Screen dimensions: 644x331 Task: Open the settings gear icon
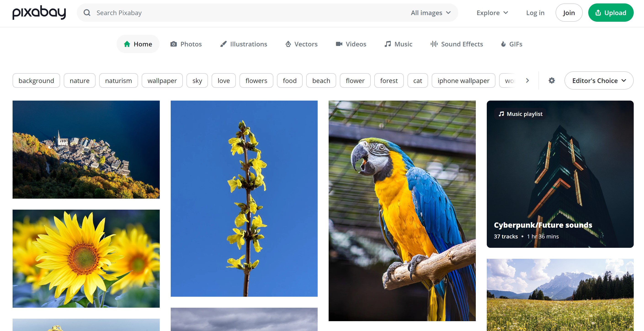click(x=551, y=80)
